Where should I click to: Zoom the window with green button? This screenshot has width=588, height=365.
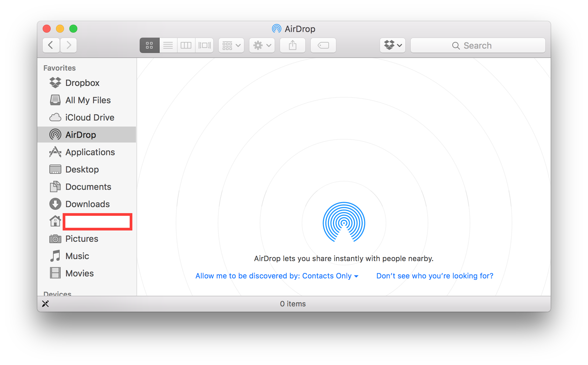click(73, 29)
